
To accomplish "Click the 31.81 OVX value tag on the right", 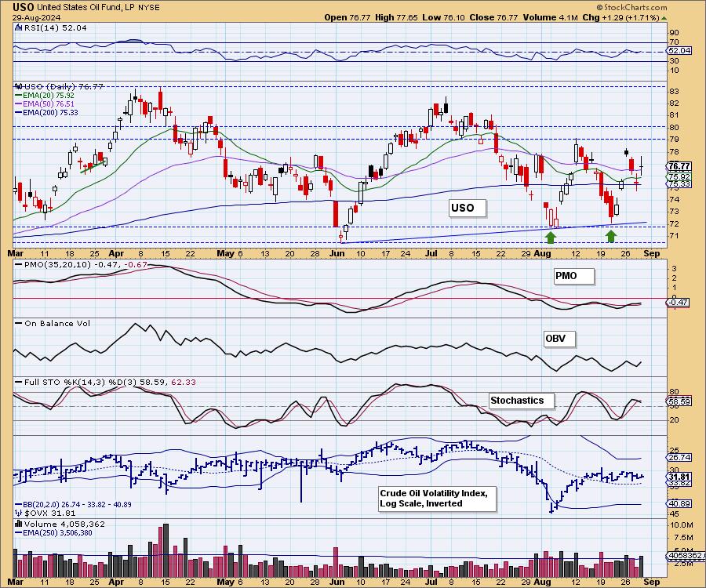I will (x=679, y=477).
